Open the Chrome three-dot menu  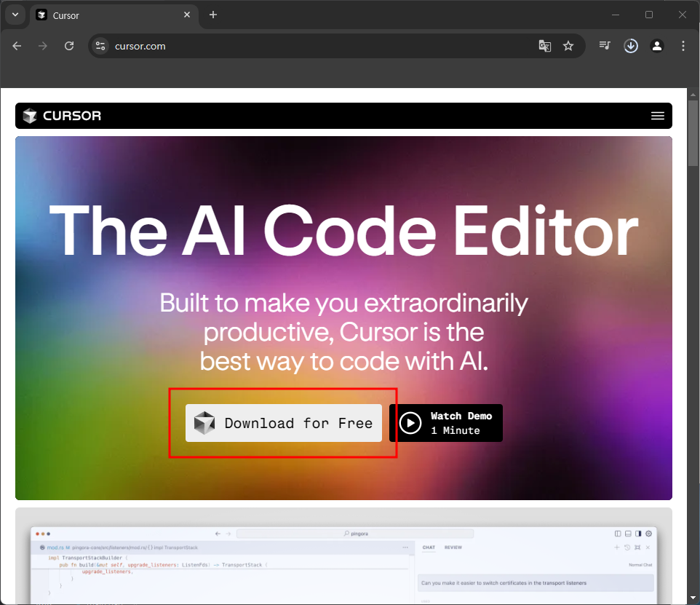pos(683,46)
